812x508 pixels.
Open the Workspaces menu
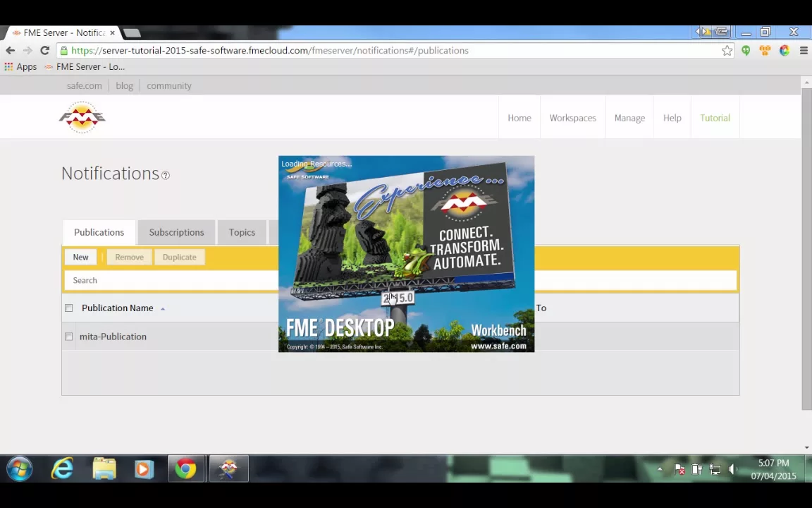click(573, 118)
